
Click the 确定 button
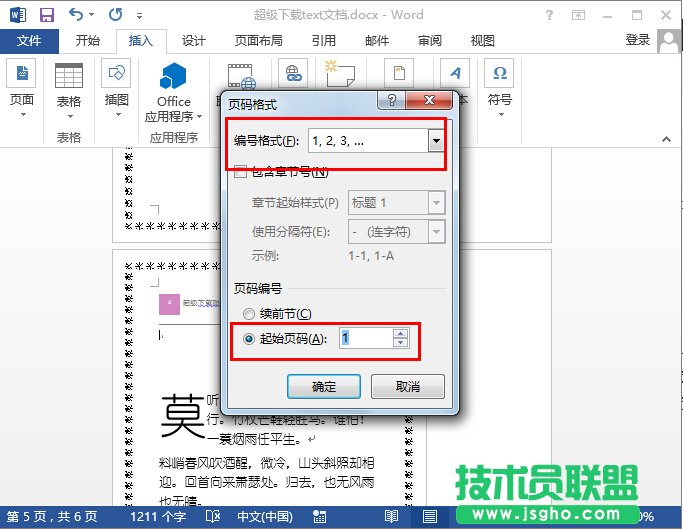[323, 386]
